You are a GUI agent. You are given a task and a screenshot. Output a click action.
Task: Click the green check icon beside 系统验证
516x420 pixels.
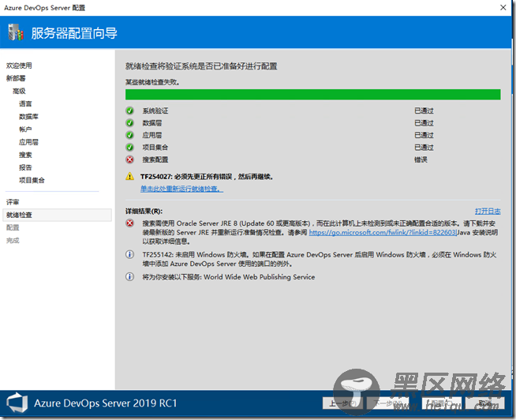(x=130, y=111)
